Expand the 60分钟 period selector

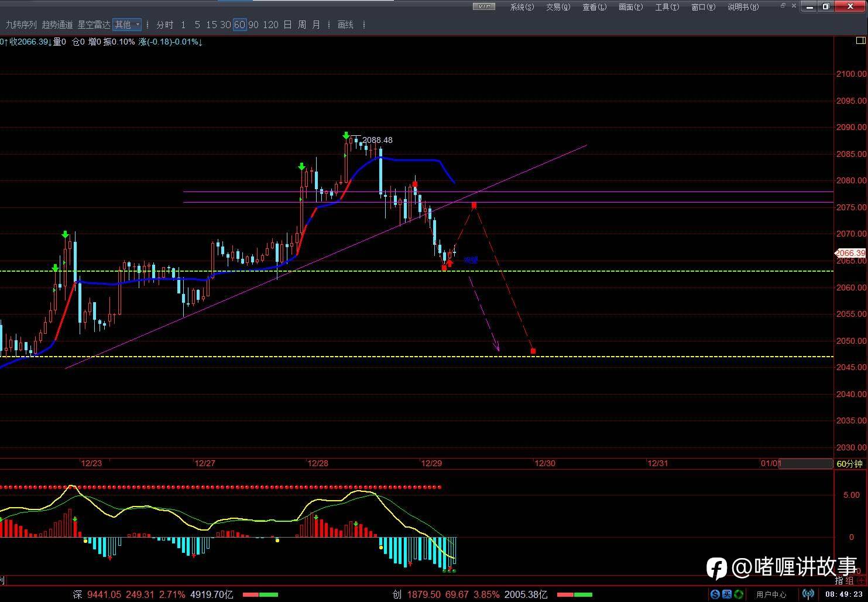click(849, 464)
